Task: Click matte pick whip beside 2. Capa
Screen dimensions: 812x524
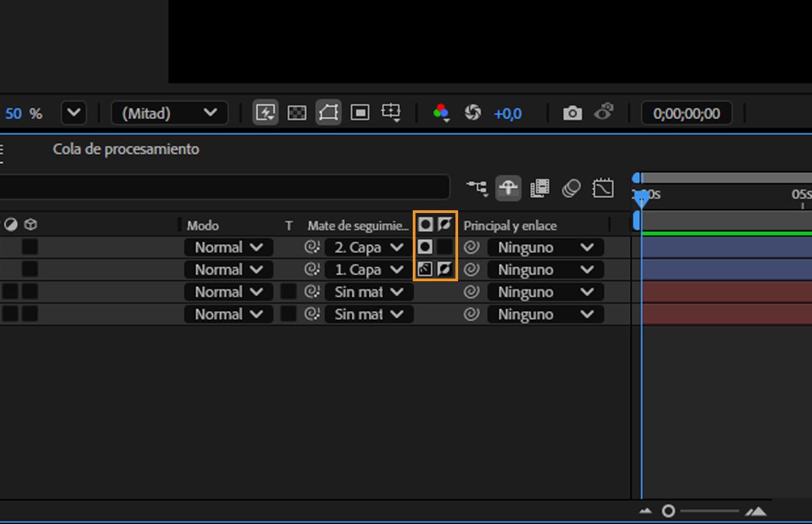Action: click(312, 247)
